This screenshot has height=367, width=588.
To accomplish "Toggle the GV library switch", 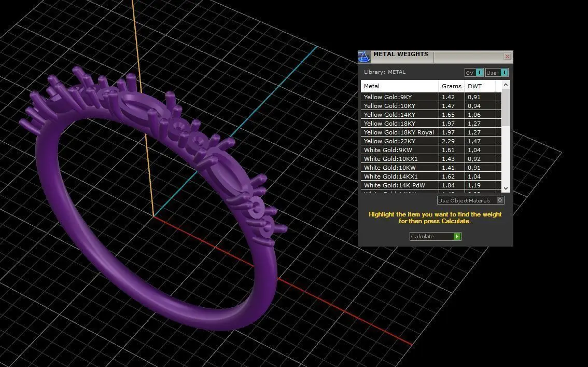I will [x=474, y=73].
